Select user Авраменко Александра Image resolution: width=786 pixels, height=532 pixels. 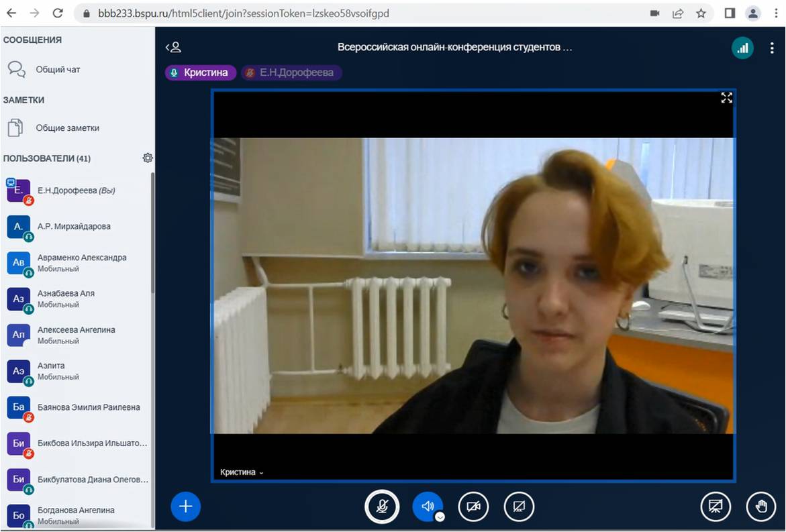pos(81,262)
